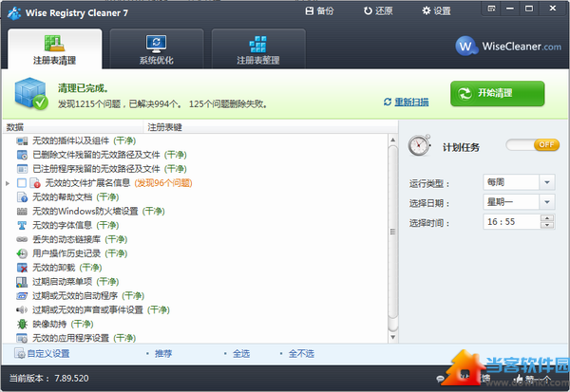Image resolution: width=570 pixels, height=392 pixels.
Task: Click the 无效的文件扩展名信息 file icon
Action: coord(35,183)
